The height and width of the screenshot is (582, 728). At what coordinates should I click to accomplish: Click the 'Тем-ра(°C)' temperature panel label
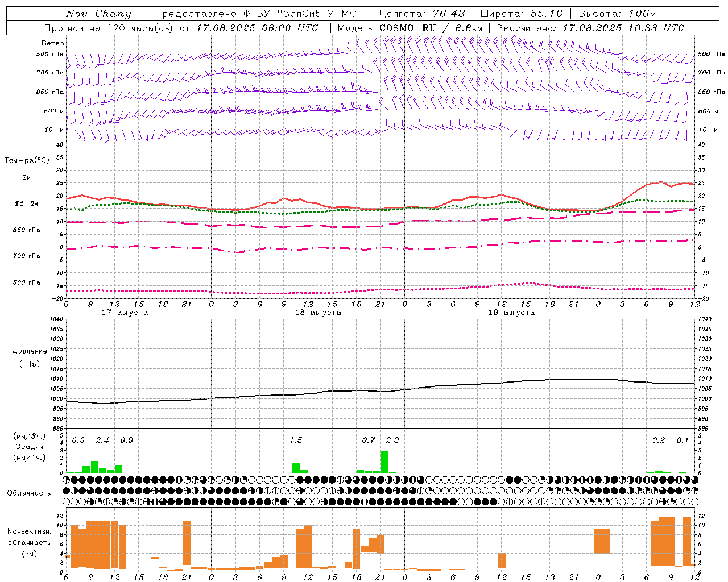click(27, 161)
